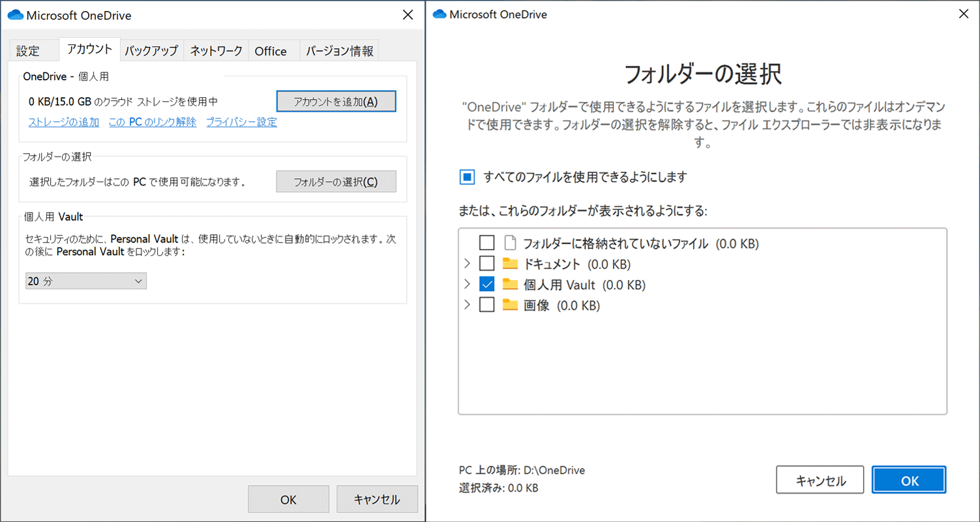Viewport: 980px width, 522px height.
Task: Select the 個人用 Vault (0.0 KB) row label
Action: 584,284
